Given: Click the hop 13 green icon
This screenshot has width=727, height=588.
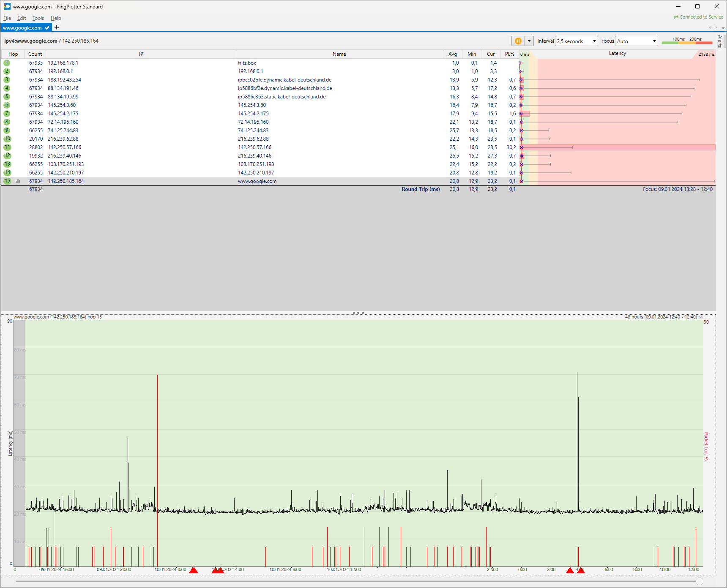Looking at the screenshot, I should 7,164.
